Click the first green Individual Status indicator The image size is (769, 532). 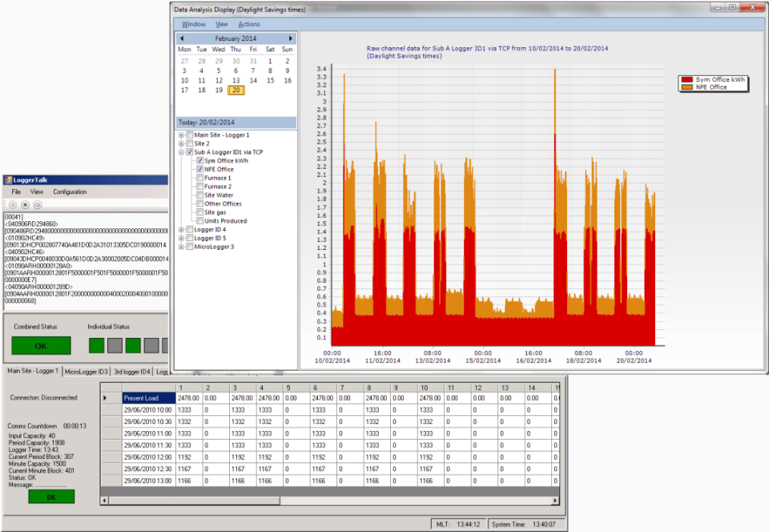(97, 345)
